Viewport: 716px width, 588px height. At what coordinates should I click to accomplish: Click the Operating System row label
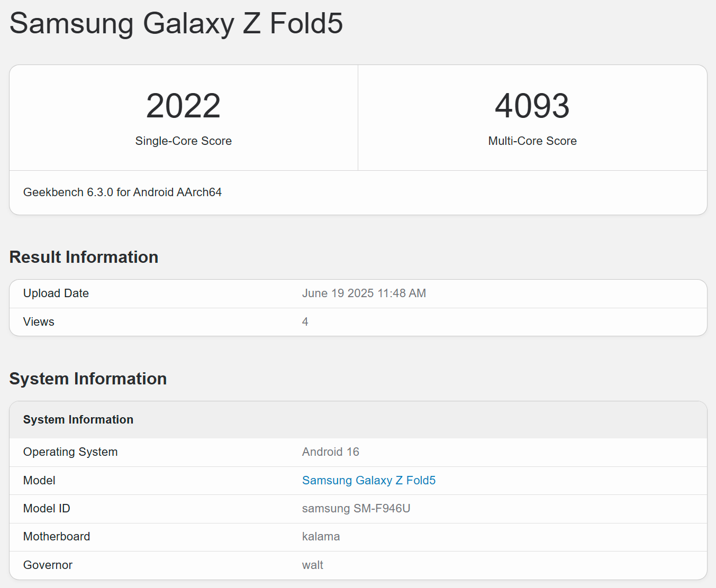pos(70,452)
